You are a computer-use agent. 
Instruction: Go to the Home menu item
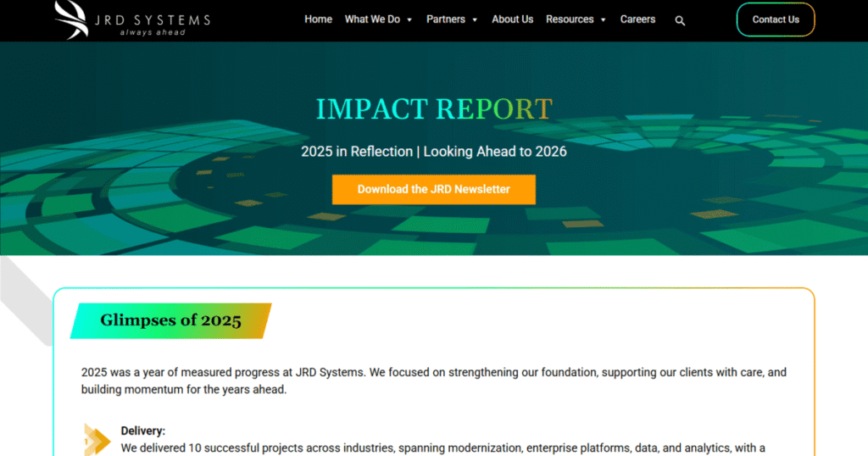[318, 19]
